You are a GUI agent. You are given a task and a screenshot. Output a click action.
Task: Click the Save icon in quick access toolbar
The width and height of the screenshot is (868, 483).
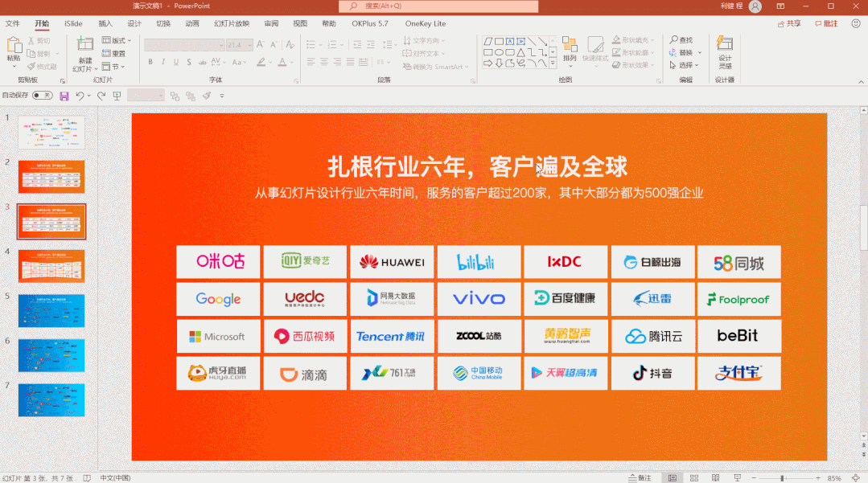(64, 96)
